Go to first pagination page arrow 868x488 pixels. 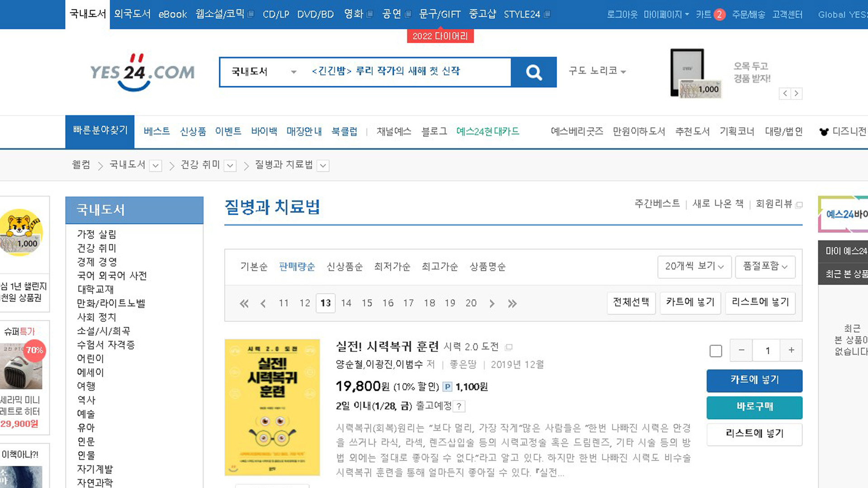(x=244, y=304)
